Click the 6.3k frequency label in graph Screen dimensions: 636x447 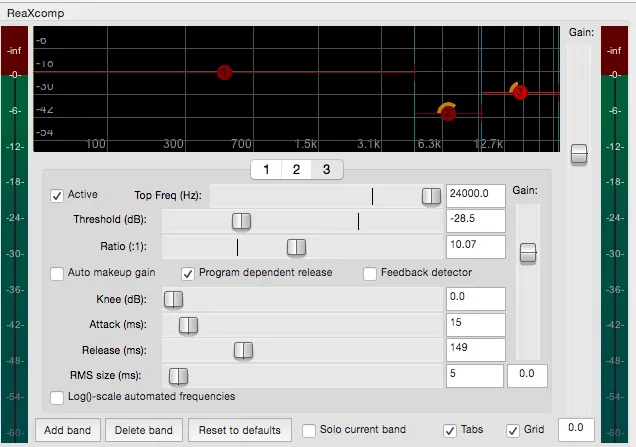coord(429,144)
